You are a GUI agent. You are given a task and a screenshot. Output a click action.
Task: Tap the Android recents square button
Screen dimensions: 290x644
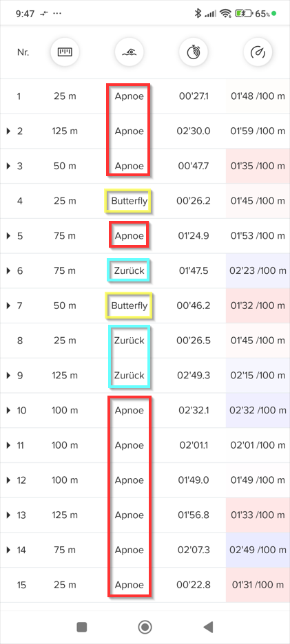click(82, 627)
